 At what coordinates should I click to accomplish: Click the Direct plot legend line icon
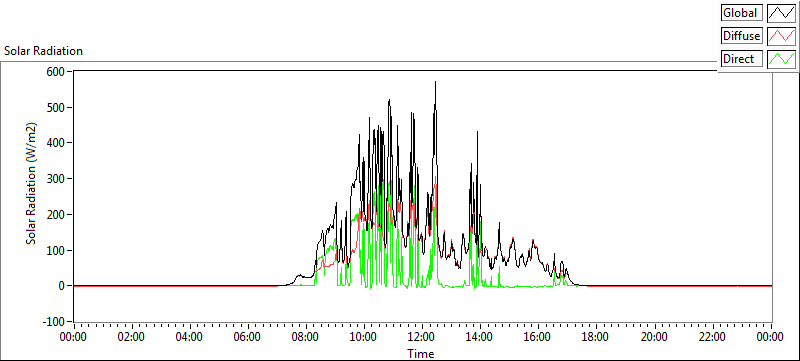click(781, 59)
